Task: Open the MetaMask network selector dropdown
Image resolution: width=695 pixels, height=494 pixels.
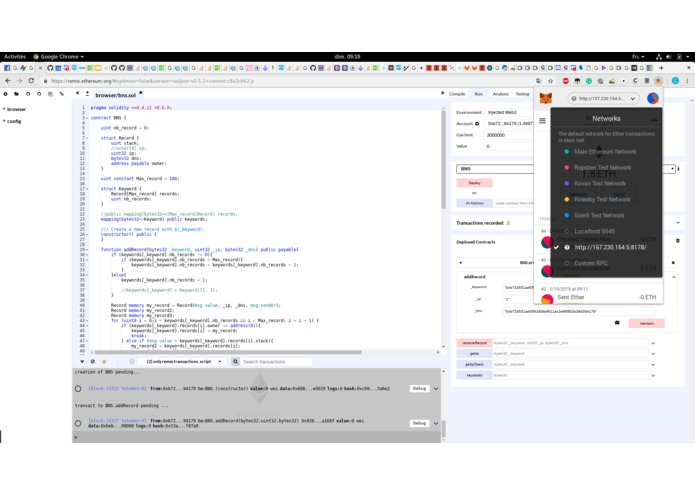Action: (604, 98)
